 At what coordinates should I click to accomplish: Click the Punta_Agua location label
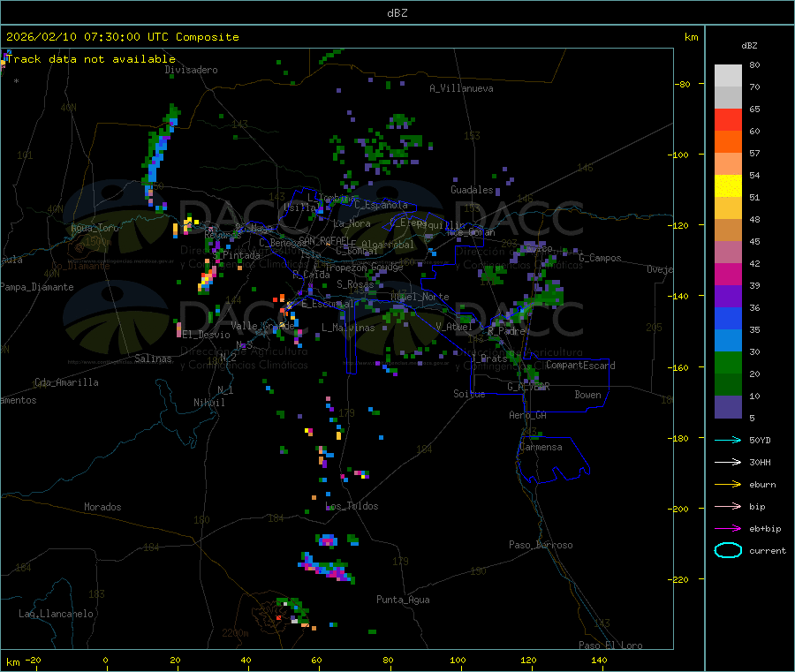[403, 600]
